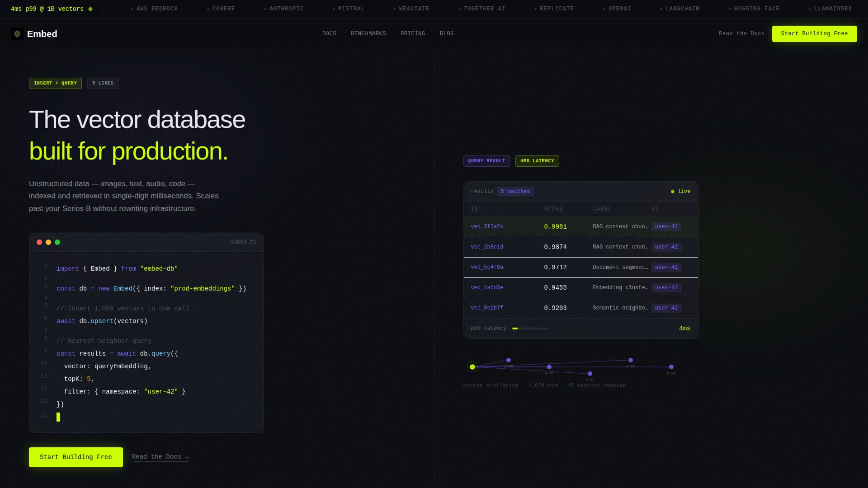
Task: Click the Semantic neighbor label cell
Action: [x=620, y=308]
